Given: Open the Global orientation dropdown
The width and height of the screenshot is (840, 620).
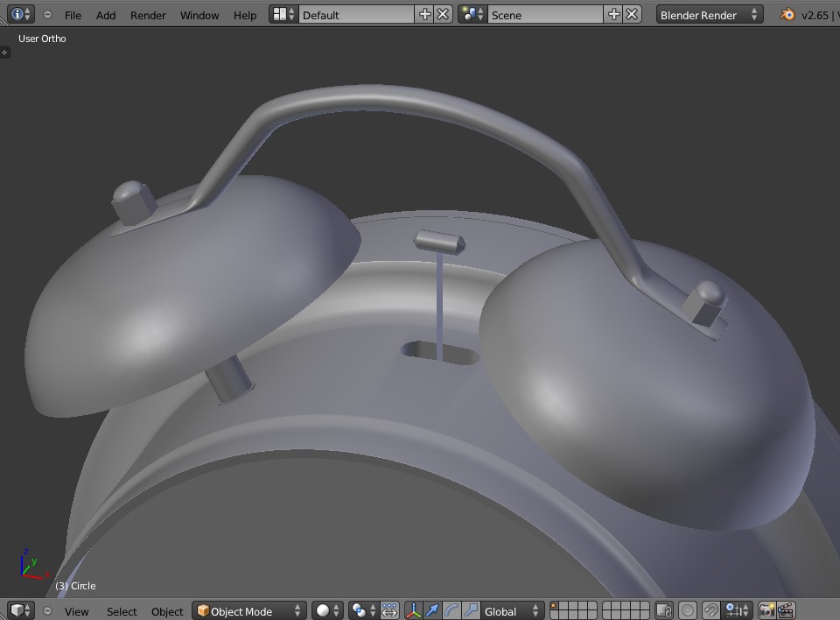Looking at the screenshot, I should pyautogui.click(x=514, y=610).
